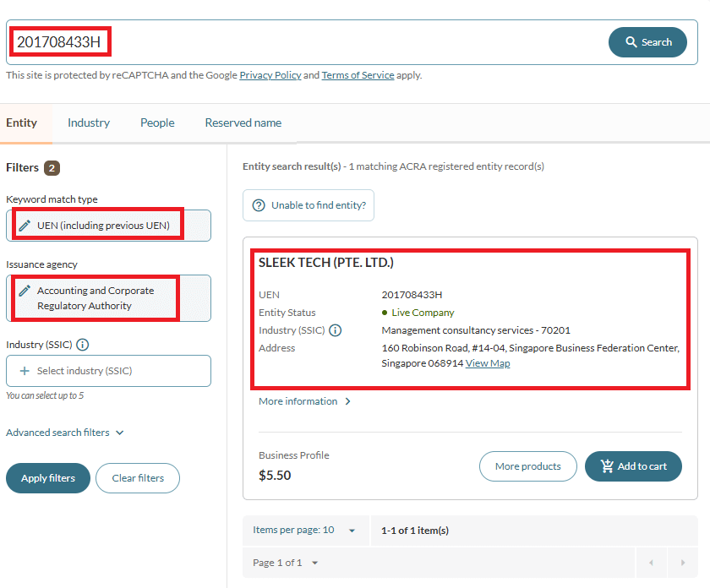This screenshot has height=588, width=710.
Task: Open the Page 1 of 1 selector
Action: (x=286, y=562)
